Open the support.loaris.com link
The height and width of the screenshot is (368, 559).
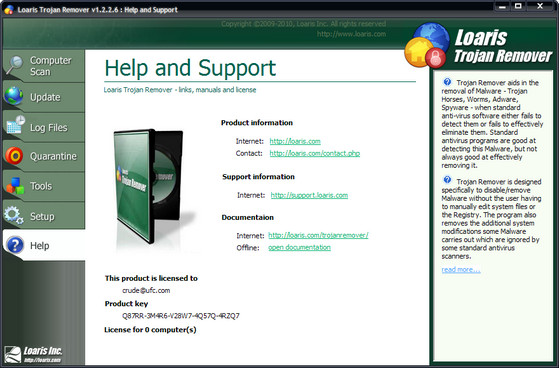[309, 195]
